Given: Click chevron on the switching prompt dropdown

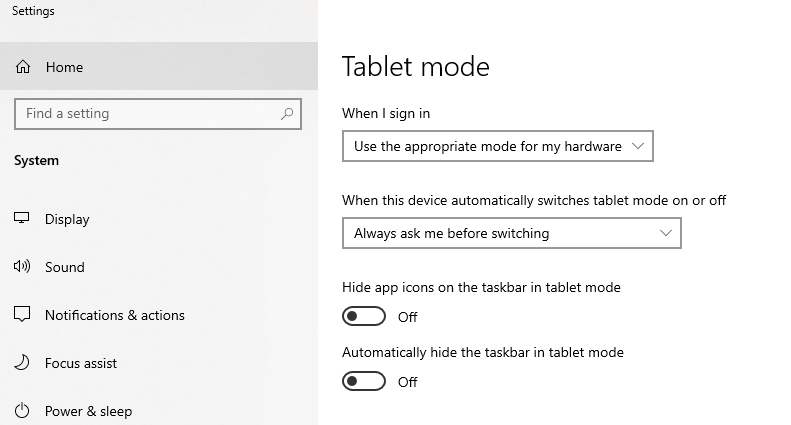Looking at the screenshot, I should click(666, 233).
